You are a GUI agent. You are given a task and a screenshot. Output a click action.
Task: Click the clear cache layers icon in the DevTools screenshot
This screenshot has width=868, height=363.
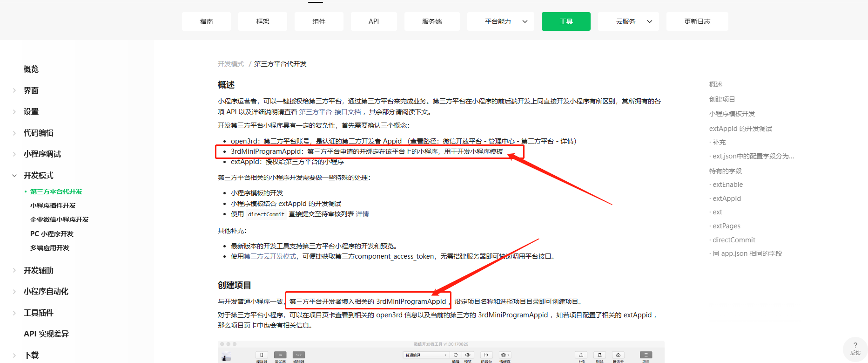[x=505, y=355]
